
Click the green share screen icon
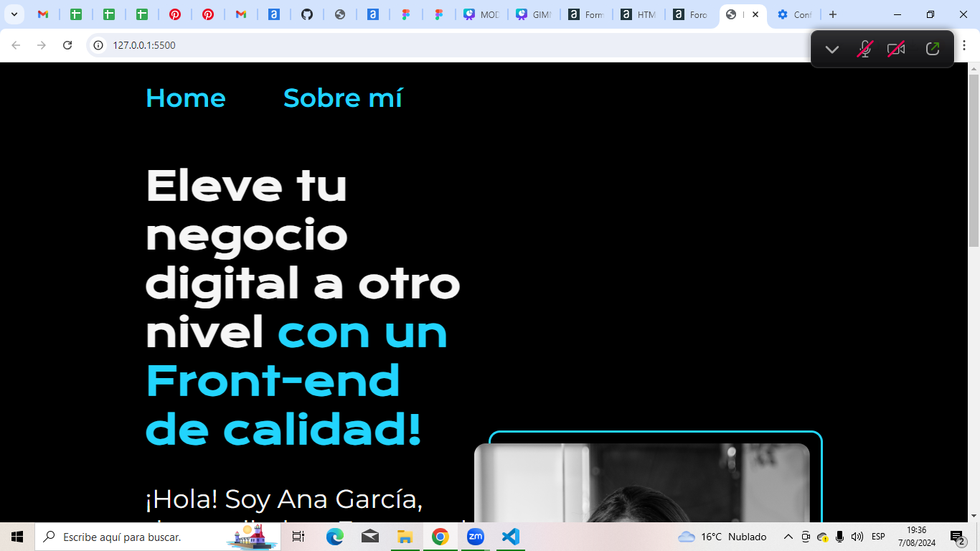933,50
